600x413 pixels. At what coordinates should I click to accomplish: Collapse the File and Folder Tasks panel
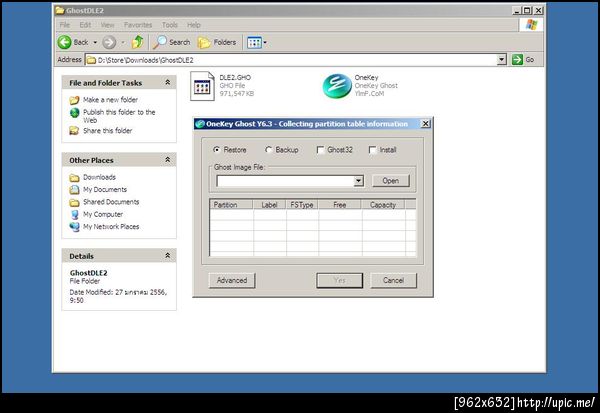click(168, 82)
